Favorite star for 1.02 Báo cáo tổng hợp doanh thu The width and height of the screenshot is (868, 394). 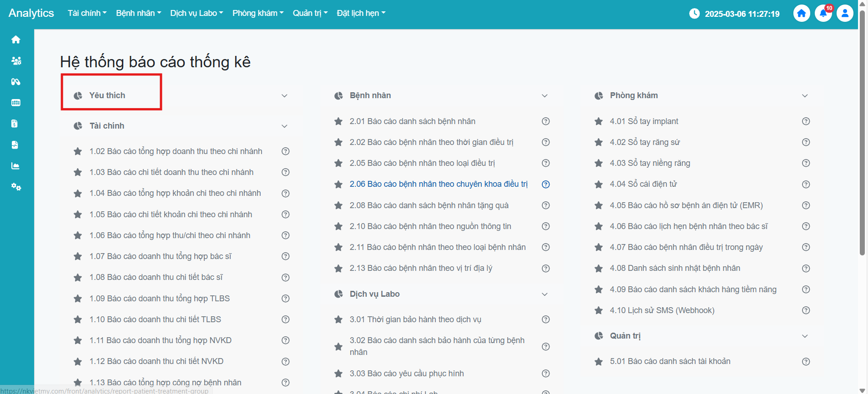coord(78,151)
